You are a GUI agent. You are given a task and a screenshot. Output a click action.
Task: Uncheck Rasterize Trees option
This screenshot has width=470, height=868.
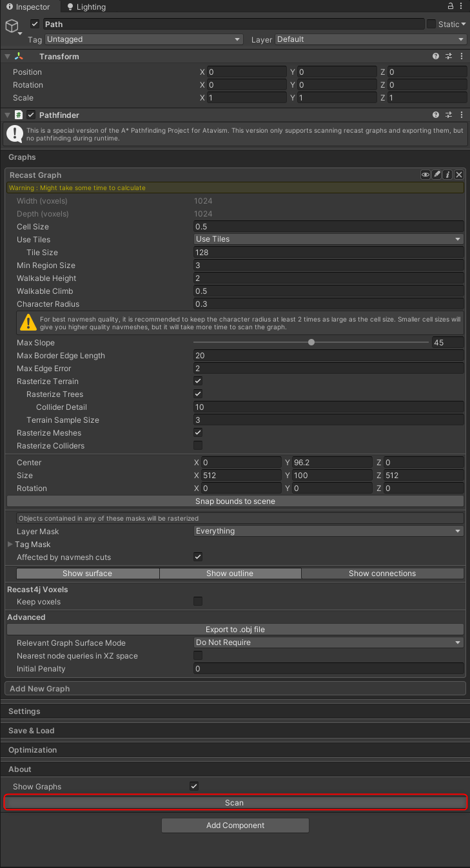[198, 394]
